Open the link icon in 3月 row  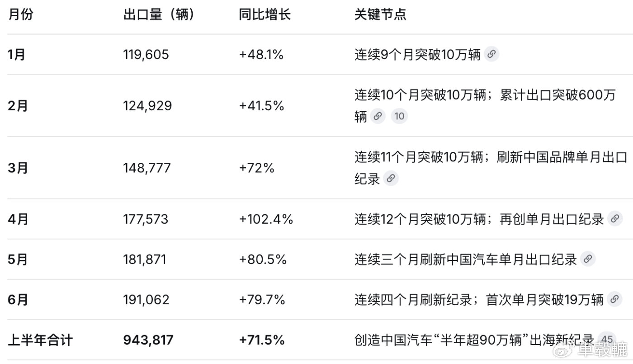click(x=391, y=178)
